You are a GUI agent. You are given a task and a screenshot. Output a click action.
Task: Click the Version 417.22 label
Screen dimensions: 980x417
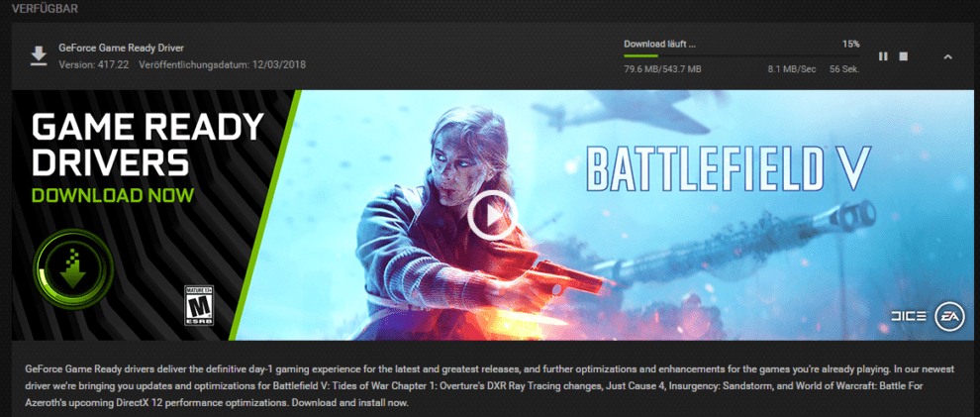click(x=94, y=64)
